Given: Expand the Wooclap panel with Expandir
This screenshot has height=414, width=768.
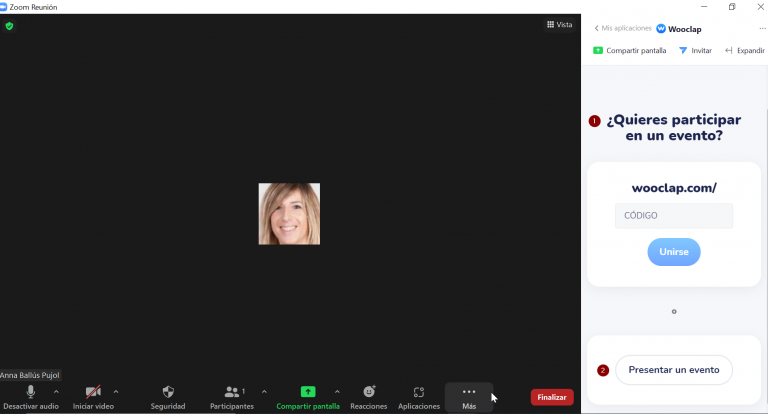Looking at the screenshot, I should tap(745, 50).
